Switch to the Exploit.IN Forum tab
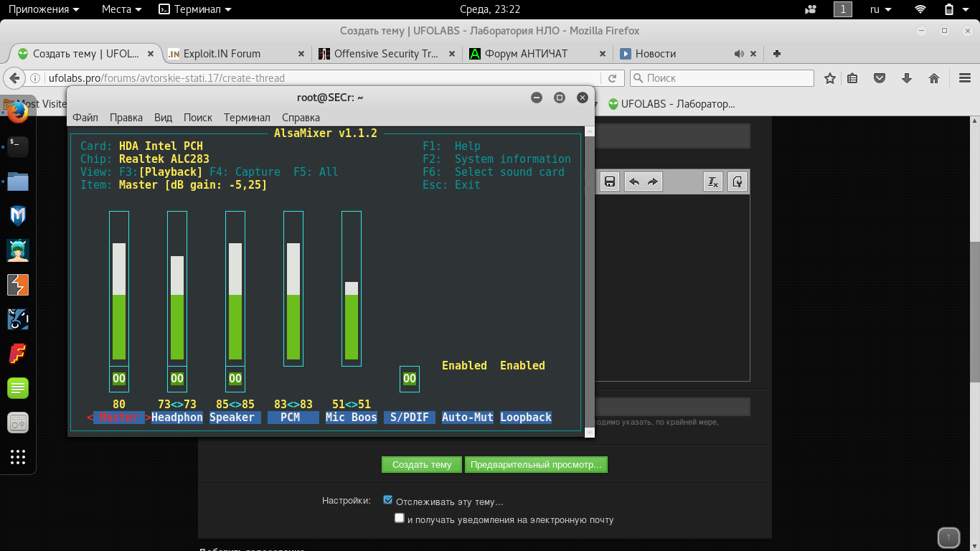Viewport: 980px width, 551px height. click(x=222, y=54)
